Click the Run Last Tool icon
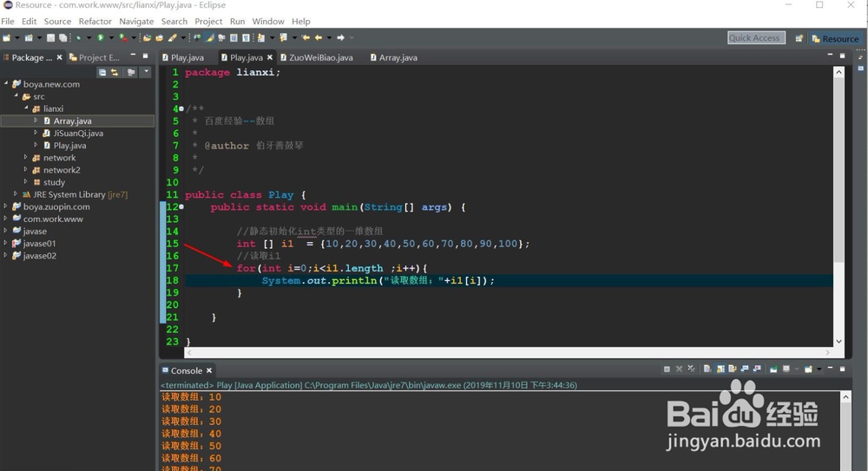This screenshot has height=471, width=868. click(x=123, y=38)
